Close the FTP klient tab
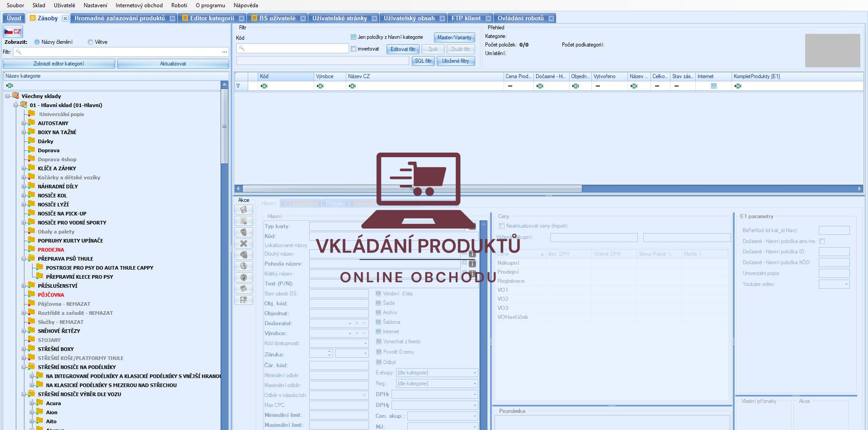Image resolution: width=868 pixels, height=430 pixels. click(x=488, y=19)
